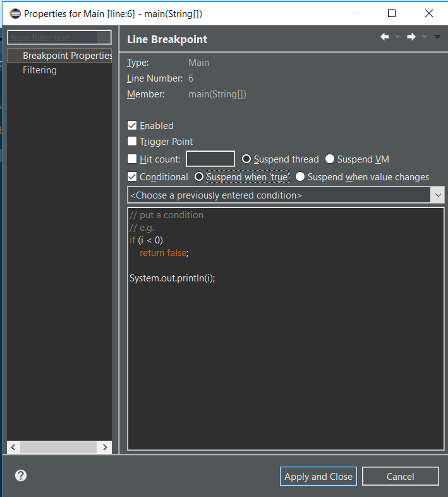448x497 pixels.
Task: Open the Filtering page in sidebar
Action: click(x=40, y=70)
